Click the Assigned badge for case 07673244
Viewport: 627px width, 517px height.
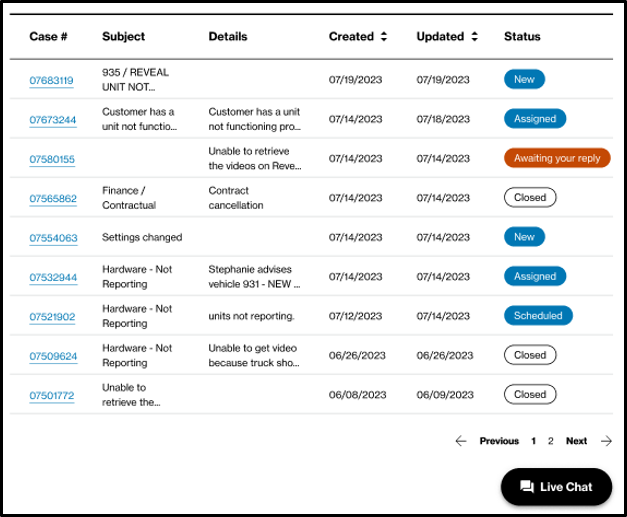535,119
